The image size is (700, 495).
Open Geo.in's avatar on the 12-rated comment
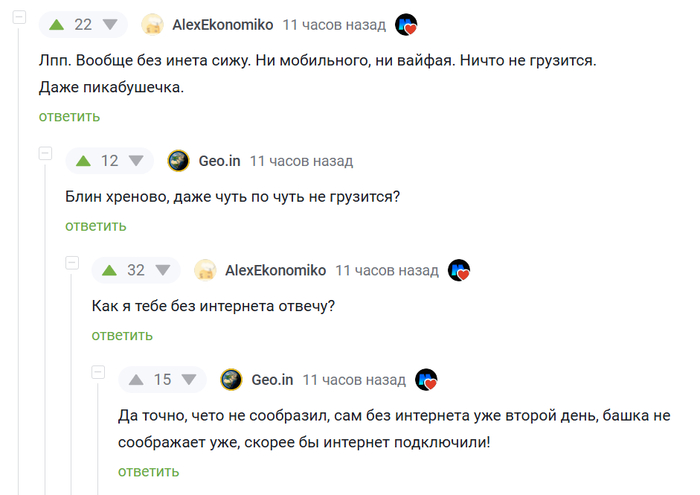pos(179,161)
